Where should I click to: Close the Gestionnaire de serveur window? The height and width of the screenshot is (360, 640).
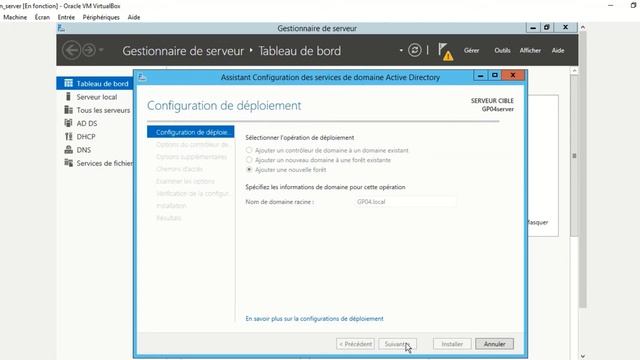[565, 28]
